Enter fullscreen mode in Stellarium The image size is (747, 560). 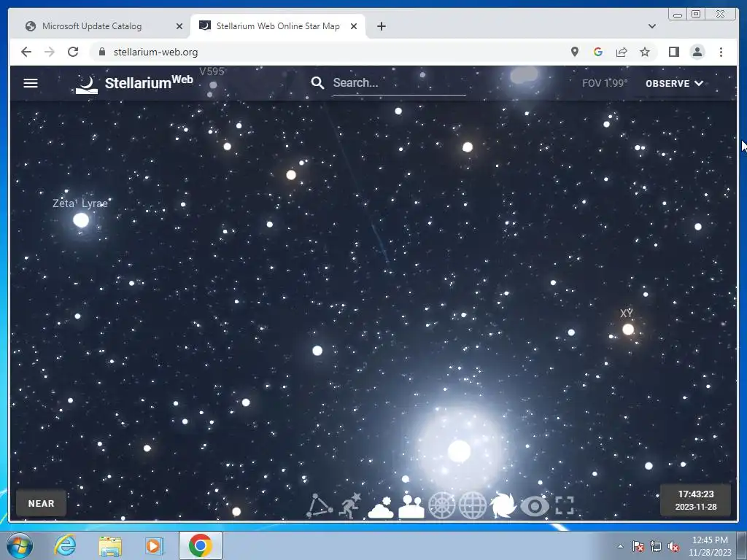coord(565,505)
